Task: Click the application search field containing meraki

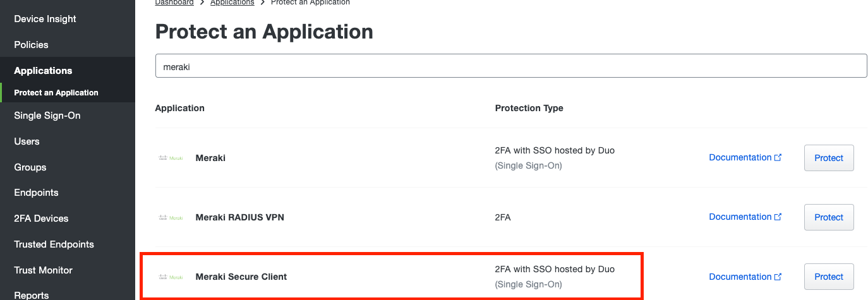Action: pyautogui.click(x=511, y=66)
